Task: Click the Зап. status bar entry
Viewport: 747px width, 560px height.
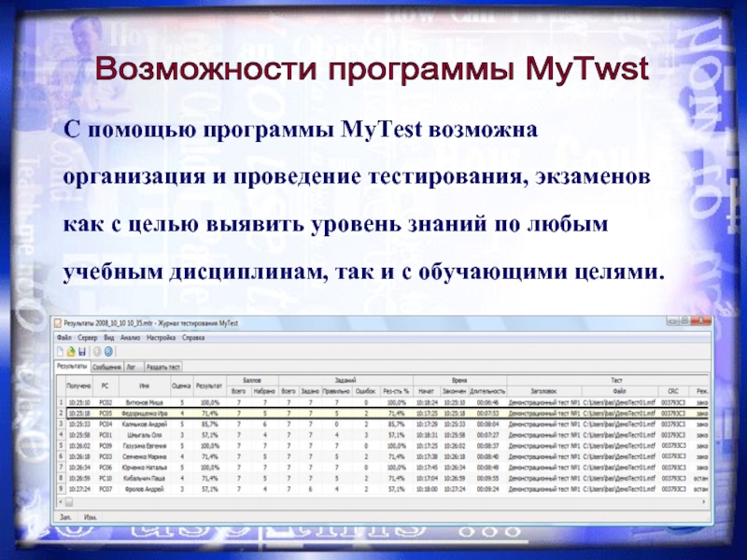Action: coord(65,517)
